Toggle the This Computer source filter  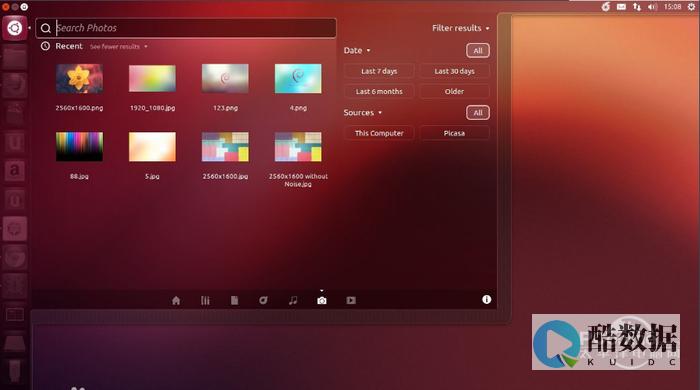[x=379, y=133]
